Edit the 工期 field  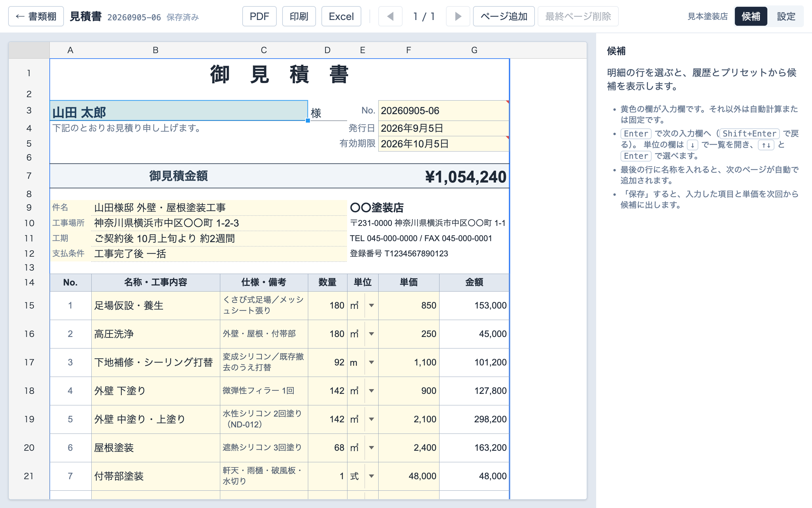pos(219,238)
